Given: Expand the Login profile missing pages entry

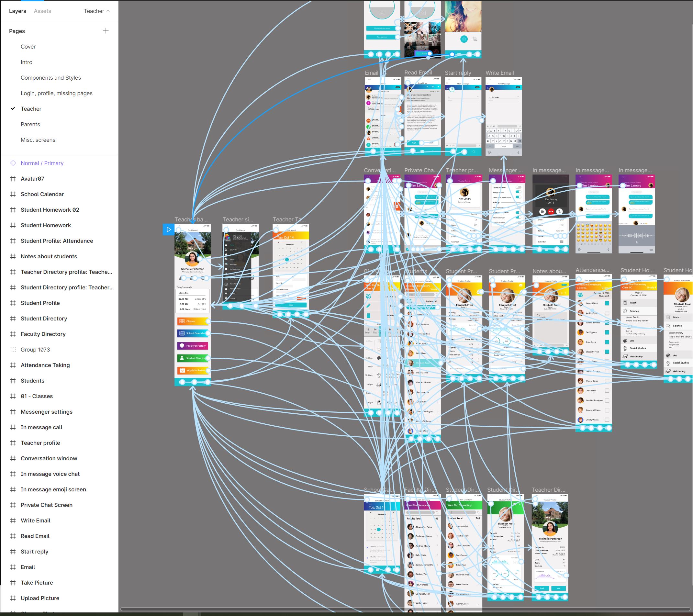Looking at the screenshot, I should tap(56, 93).
